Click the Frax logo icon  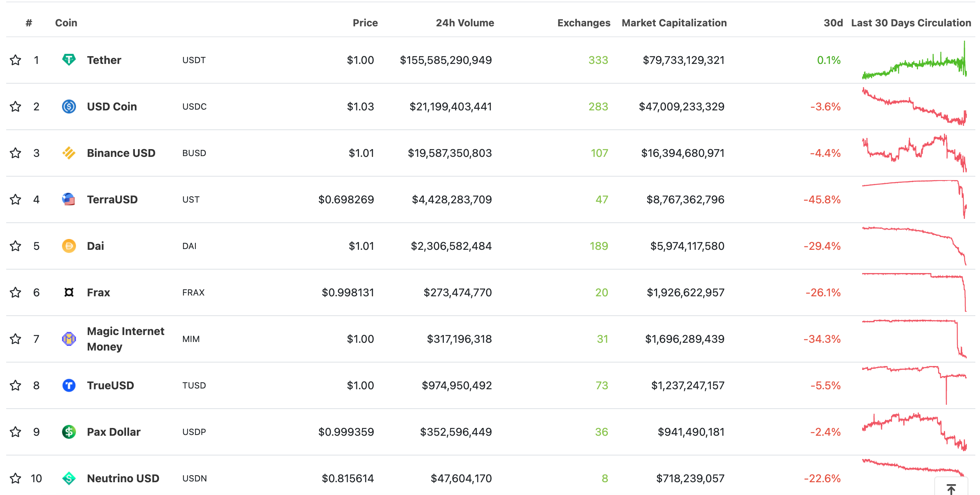[x=69, y=292]
